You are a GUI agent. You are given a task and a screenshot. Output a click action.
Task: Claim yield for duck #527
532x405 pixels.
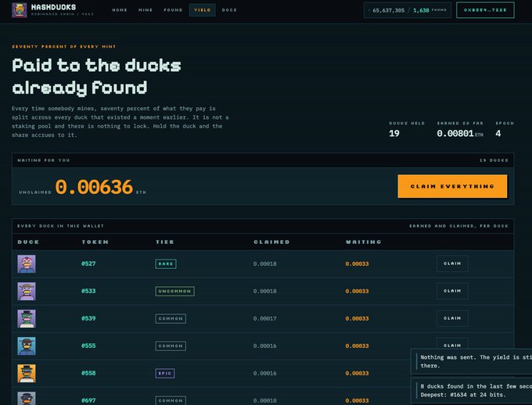click(452, 263)
